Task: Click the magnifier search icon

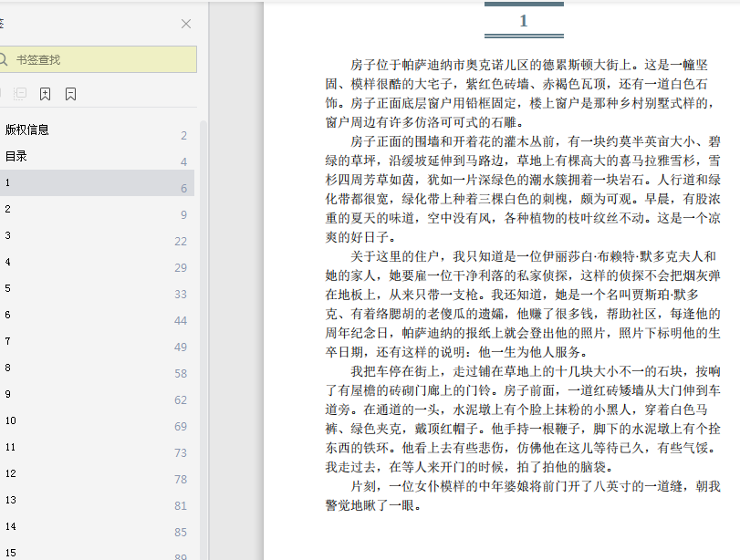Action: coord(3,59)
